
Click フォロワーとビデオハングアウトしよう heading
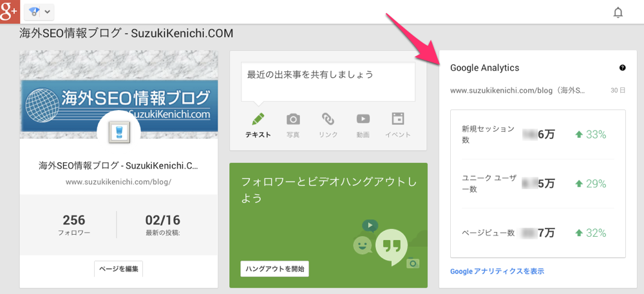coord(328,190)
